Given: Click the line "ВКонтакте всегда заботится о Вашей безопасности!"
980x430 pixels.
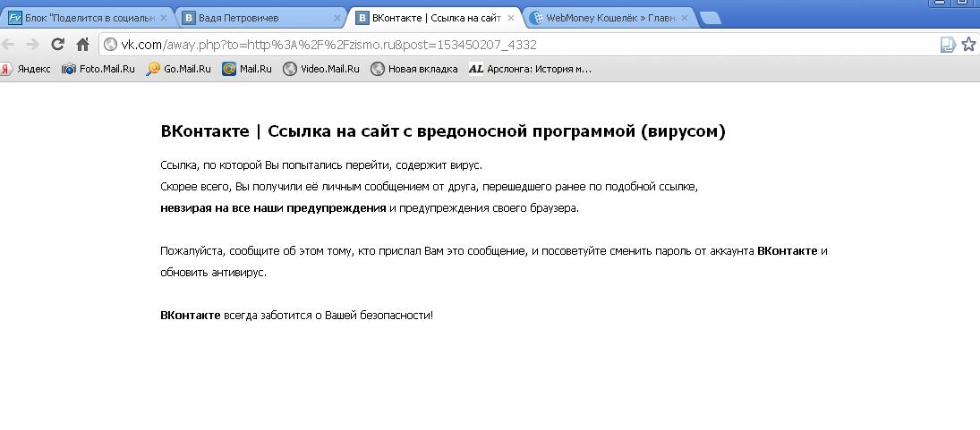Looking at the screenshot, I should [x=297, y=316].
